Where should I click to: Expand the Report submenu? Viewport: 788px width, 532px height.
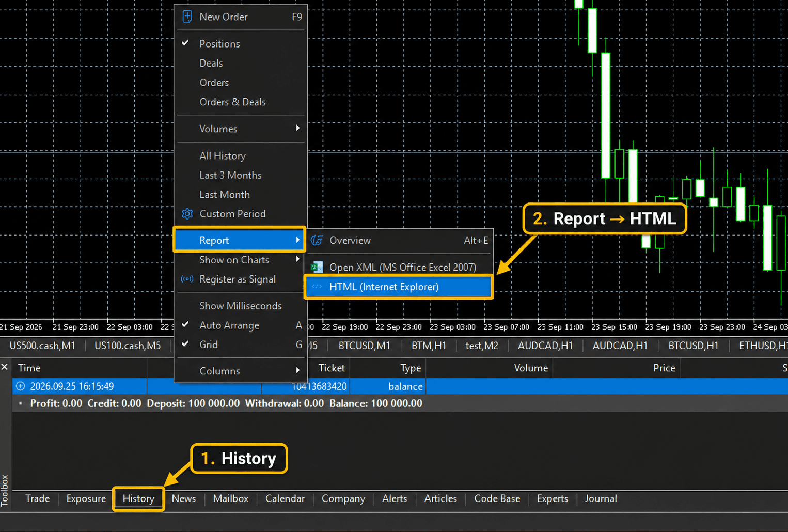point(239,240)
